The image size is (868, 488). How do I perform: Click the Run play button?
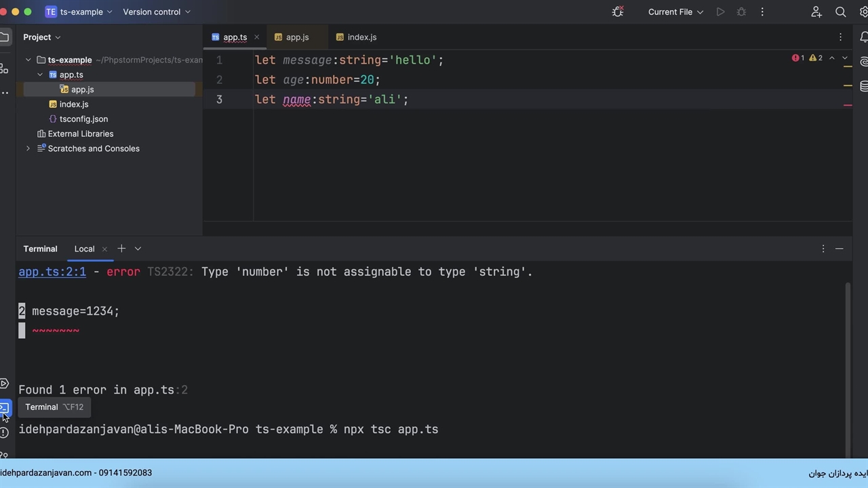(x=720, y=12)
